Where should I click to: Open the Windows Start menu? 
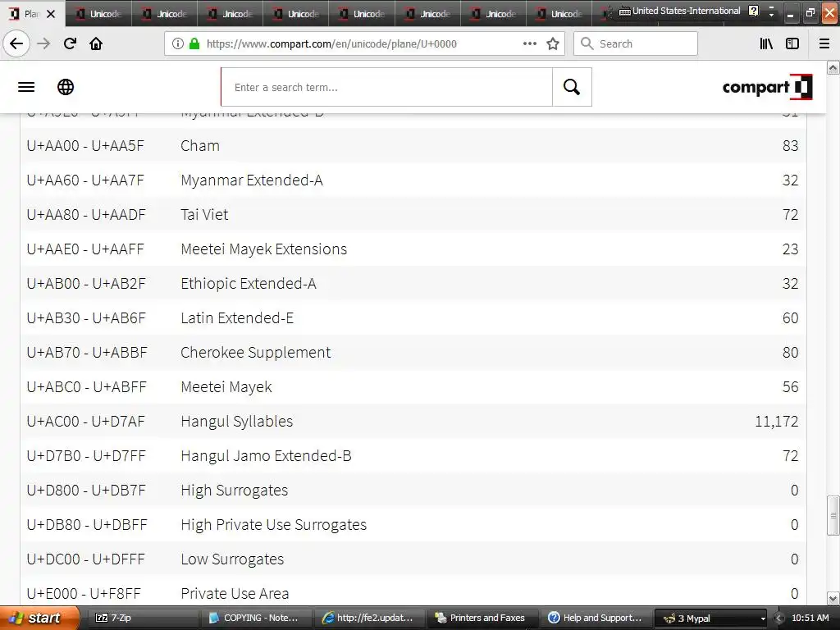(x=39, y=618)
